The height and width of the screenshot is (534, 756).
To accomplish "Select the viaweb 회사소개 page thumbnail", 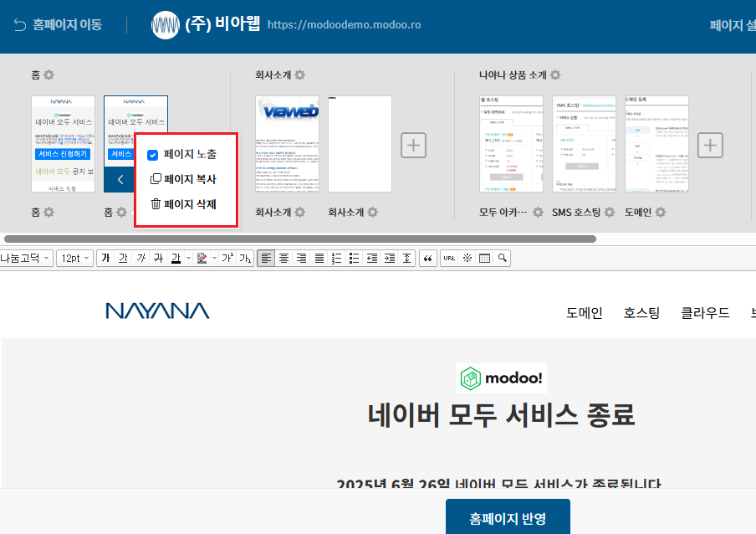I will [288, 144].
